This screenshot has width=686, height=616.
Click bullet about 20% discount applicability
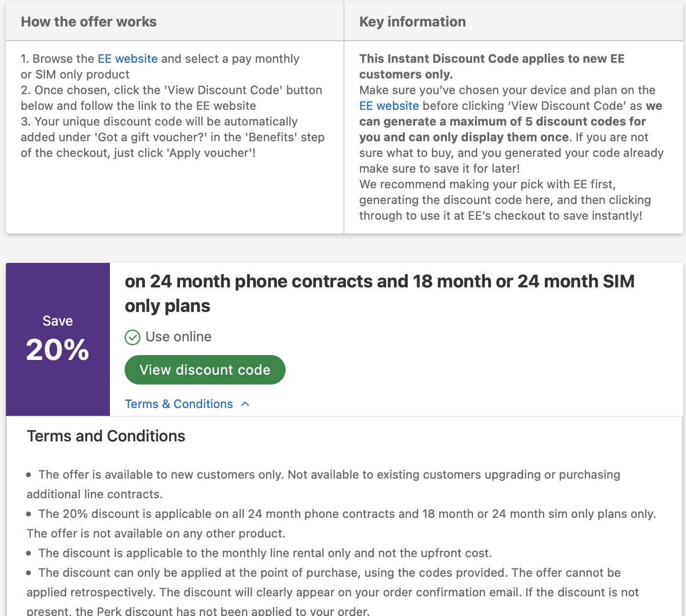(x=346, y=514)
